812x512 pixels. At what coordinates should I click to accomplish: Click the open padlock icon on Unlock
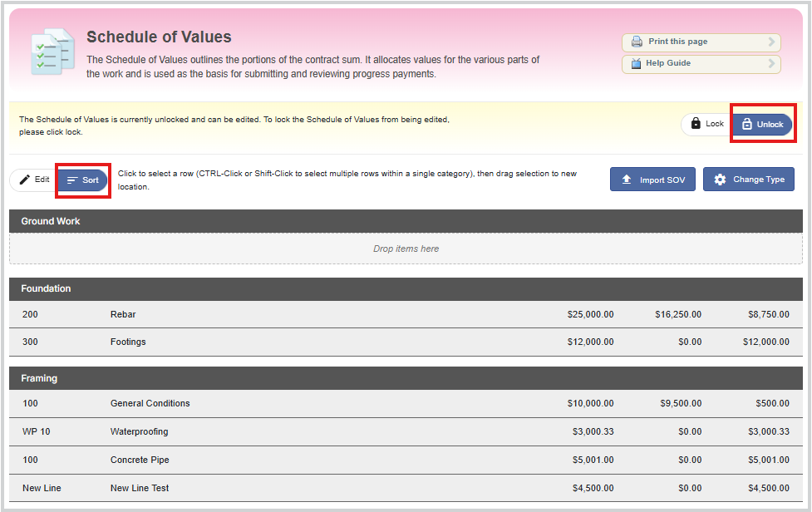pyautogui.click(x=746, y=124)
